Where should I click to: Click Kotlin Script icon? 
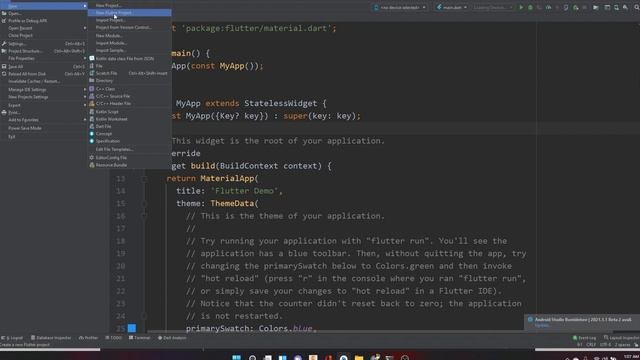pos(92,111)
